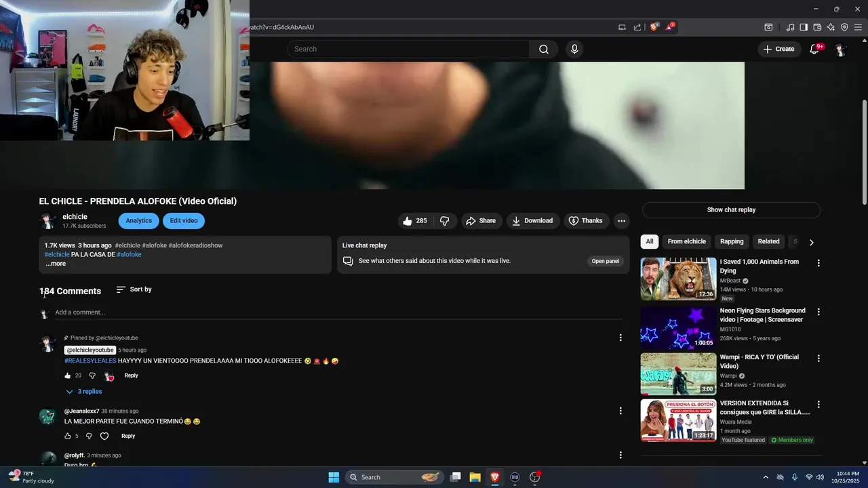Open Brave Rewards triangle icon
Screen dimensions: 868x488
(x=670, y=27)
